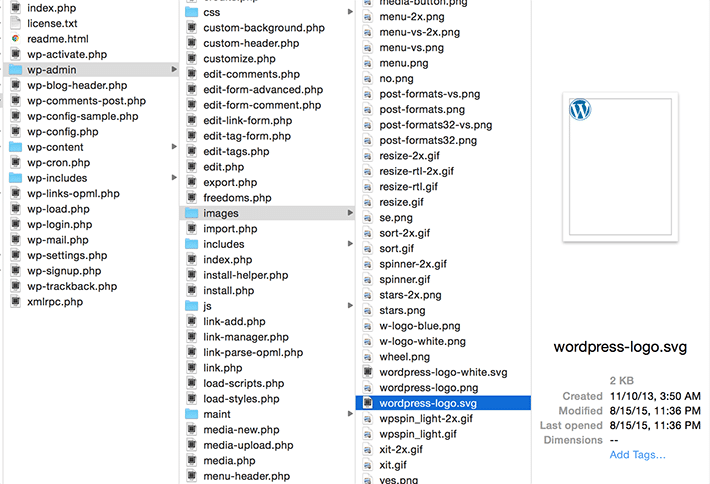
Task: Click the wordpress-logo.svg title in preview
Action: (620, 347)
